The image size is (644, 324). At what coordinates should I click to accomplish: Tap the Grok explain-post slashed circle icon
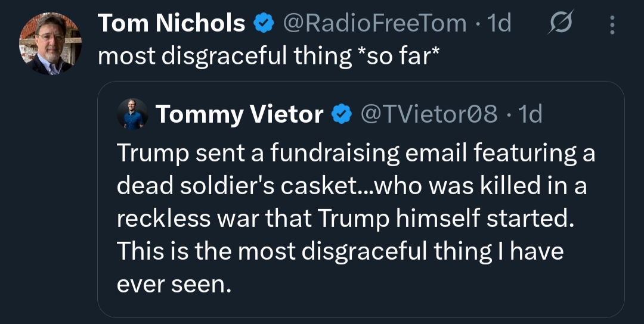click(x=560, y=24)
